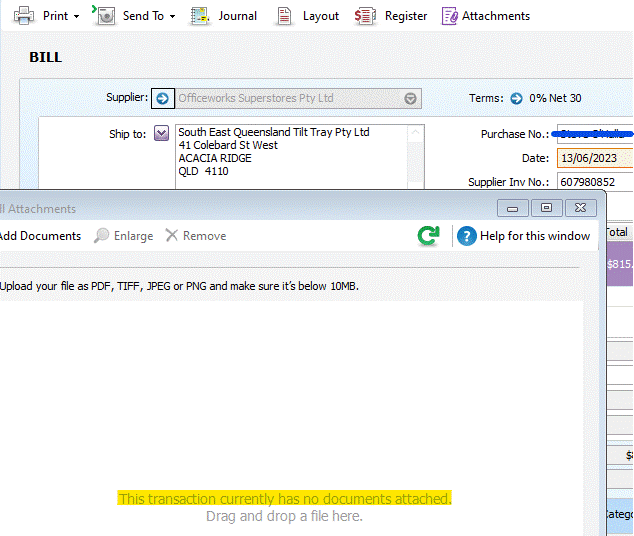Open the Supplier combo box dropdown
This screenshot has height=536, width=634.
coord(410,98)
